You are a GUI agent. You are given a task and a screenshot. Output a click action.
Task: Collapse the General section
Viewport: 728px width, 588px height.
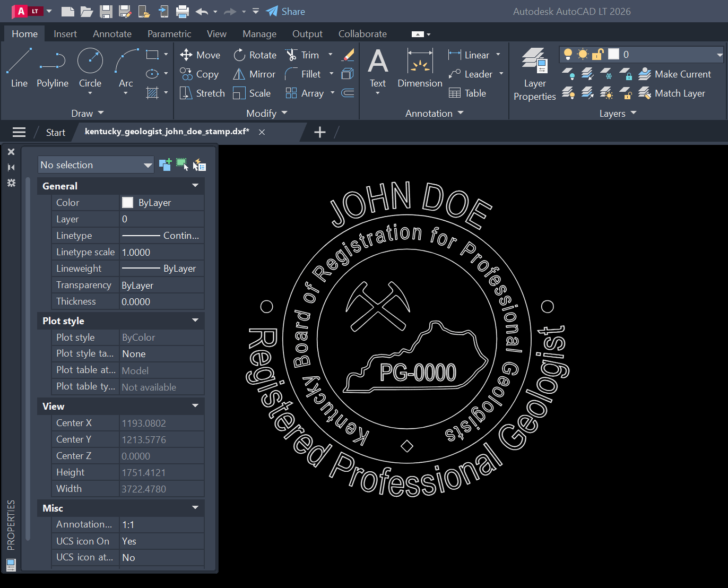tap(195, 186)
